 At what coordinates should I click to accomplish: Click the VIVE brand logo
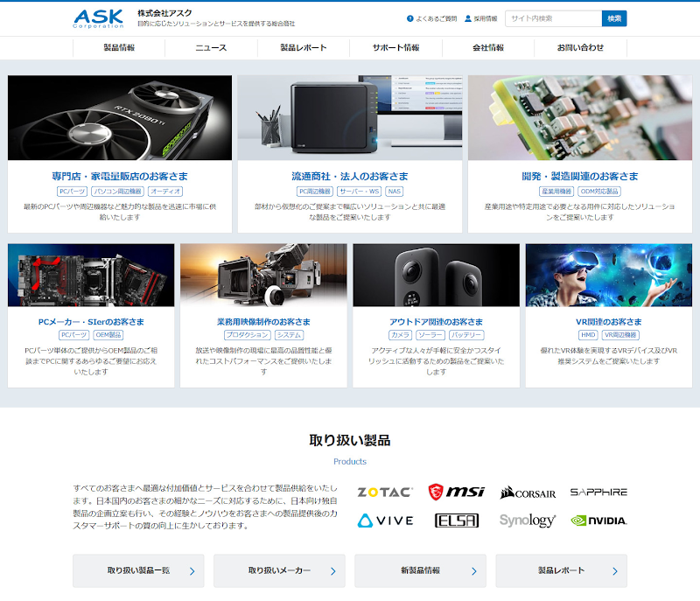(x=385, y=521)
